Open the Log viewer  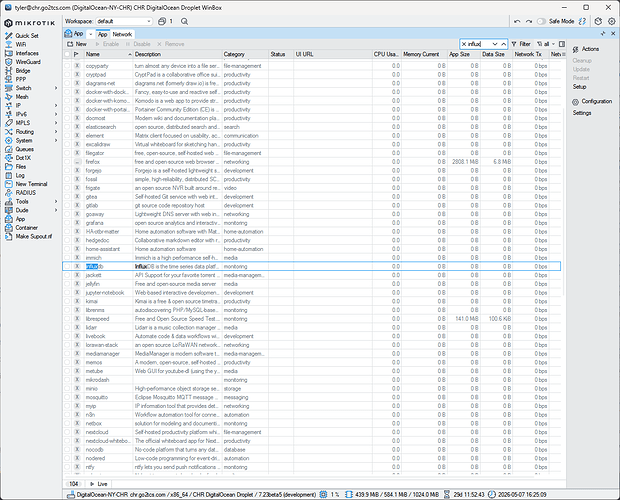[x=20, y=175]
